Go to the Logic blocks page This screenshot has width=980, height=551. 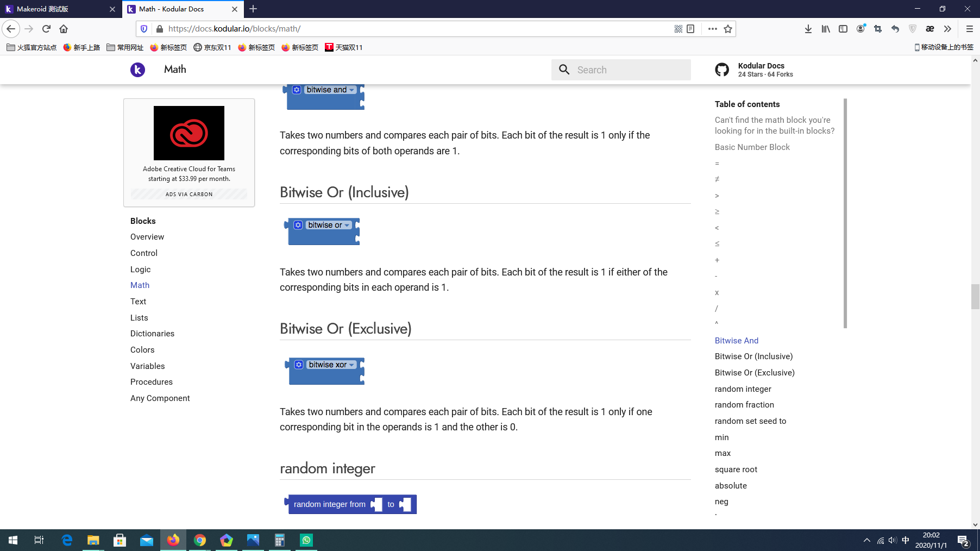pyautogui.click(x=140, y=270)
